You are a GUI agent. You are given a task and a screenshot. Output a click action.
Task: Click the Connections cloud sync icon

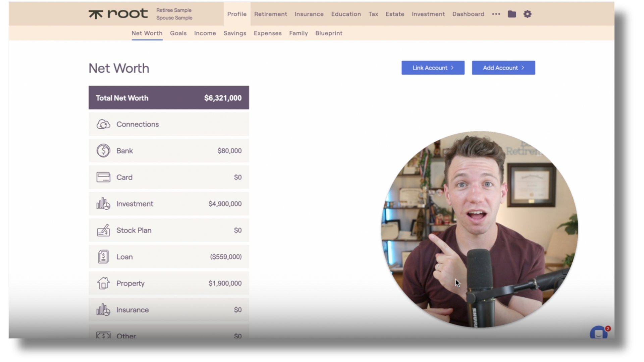(103, 124)
